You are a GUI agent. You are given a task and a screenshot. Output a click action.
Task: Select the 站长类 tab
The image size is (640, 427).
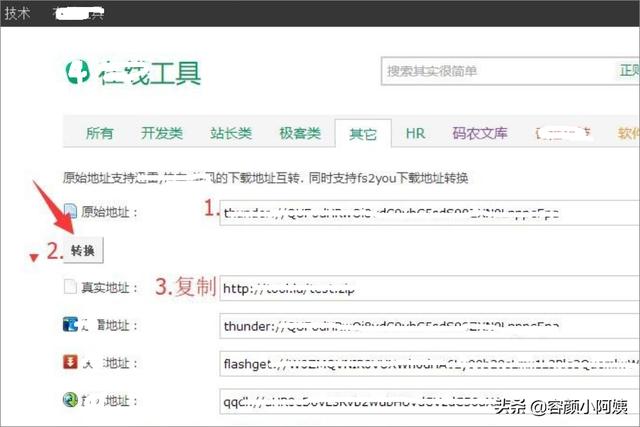click(x=231, y=134)
